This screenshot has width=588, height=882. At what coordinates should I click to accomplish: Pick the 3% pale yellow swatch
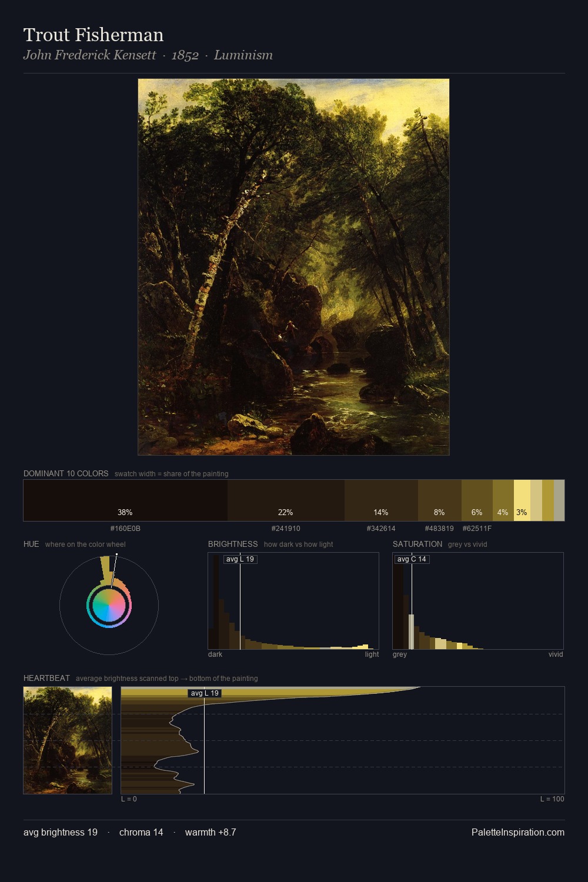[x=522, y=500]
